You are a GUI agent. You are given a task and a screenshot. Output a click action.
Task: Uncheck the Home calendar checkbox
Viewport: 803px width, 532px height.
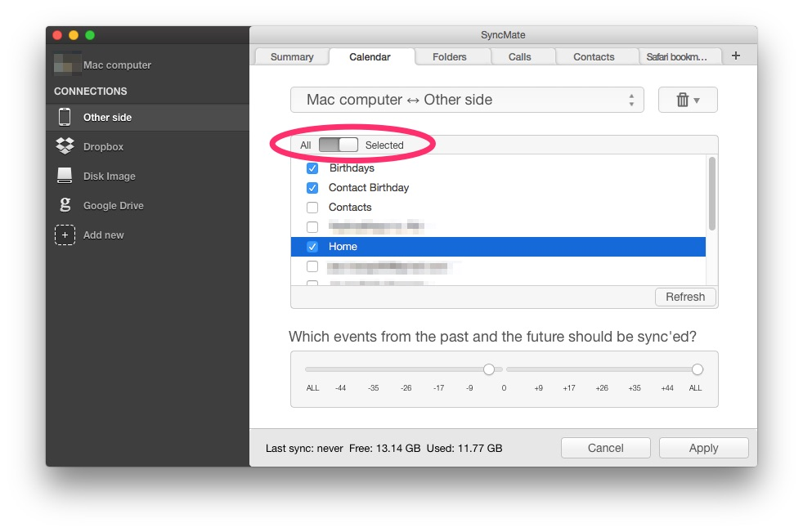[x=312, y=247]
